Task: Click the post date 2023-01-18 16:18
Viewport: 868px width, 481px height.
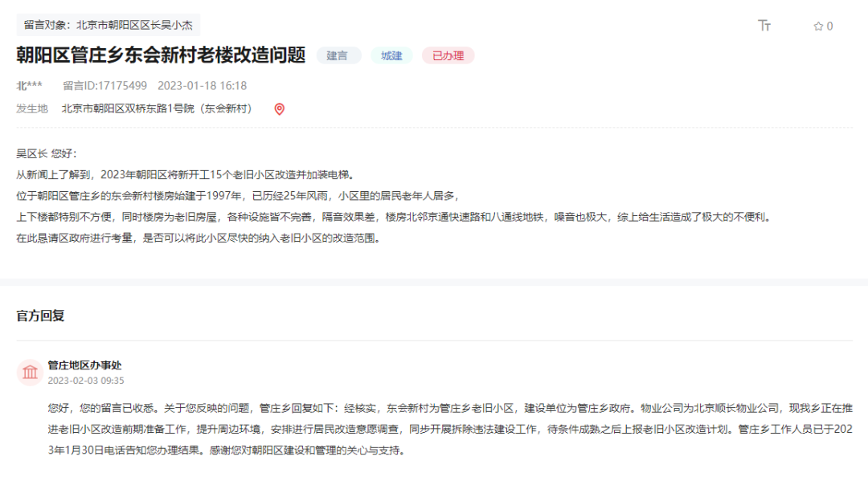Action: pyautogui.click(x=202, y=86)
